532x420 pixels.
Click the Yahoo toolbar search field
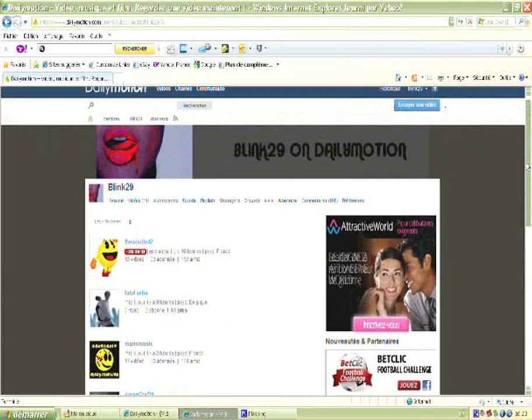(75, 49)
